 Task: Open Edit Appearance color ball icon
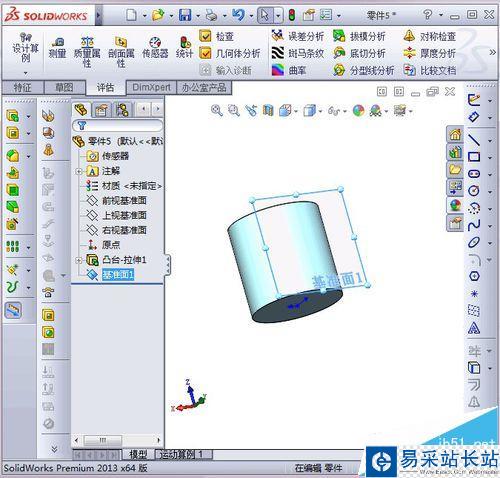(358, 110)
